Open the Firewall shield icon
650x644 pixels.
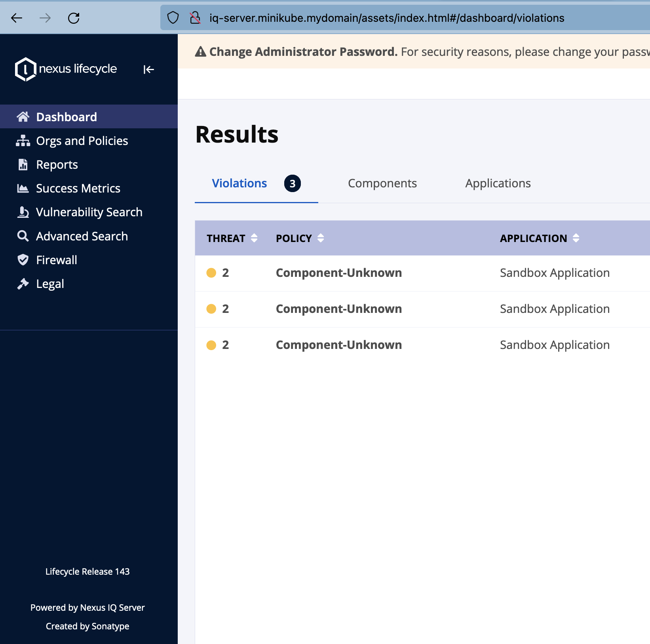(23, 260)
